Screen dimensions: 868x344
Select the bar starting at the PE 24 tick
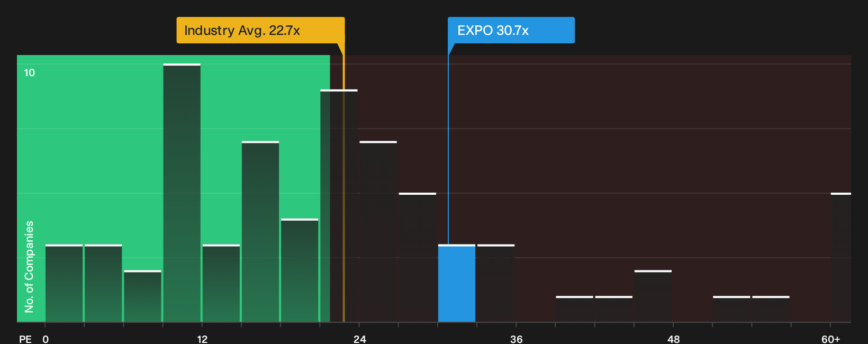378,231
